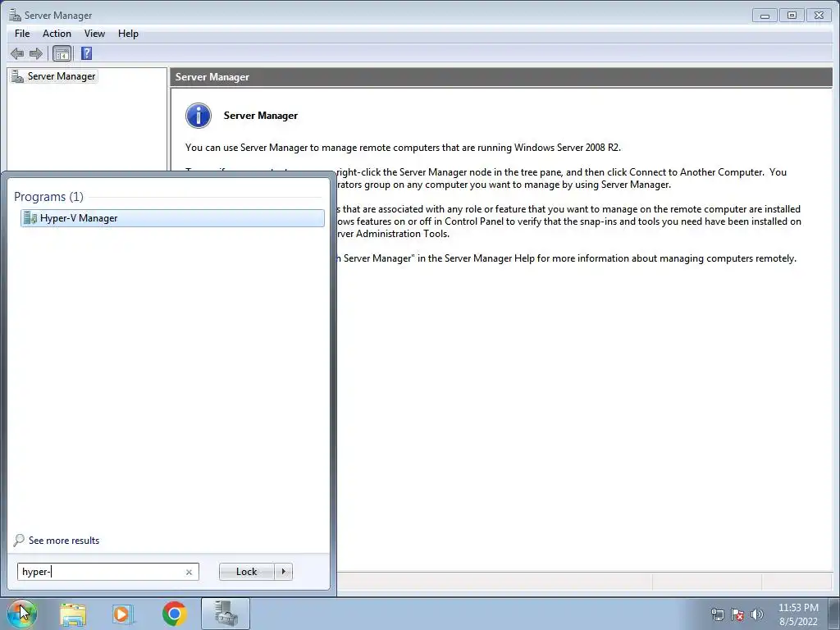This screenshot has width=840, height=630.
Task: Open the Help menu
Action: click(128, 33)
